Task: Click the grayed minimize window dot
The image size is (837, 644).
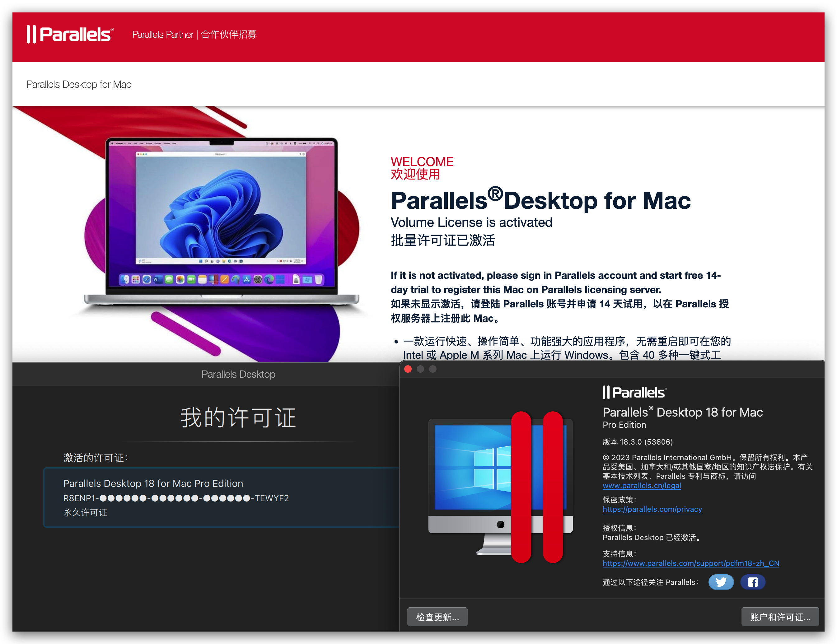Action: click(420, 369)
